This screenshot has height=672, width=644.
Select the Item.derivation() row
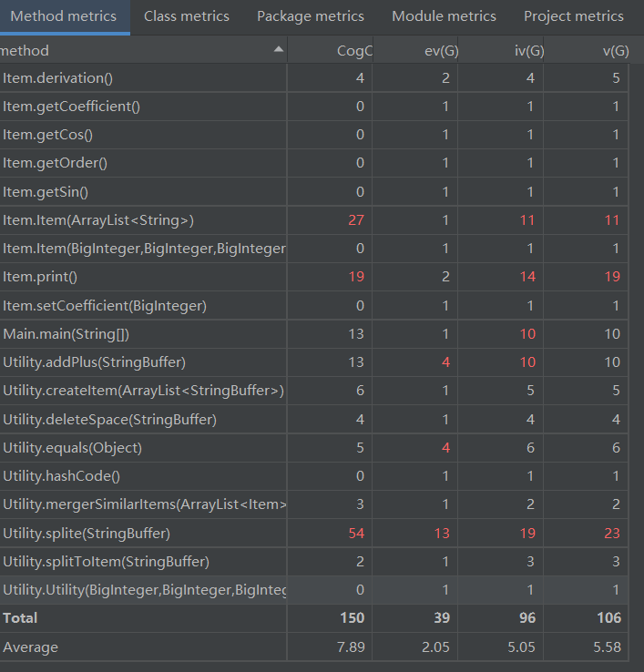(x=314, y=78)
